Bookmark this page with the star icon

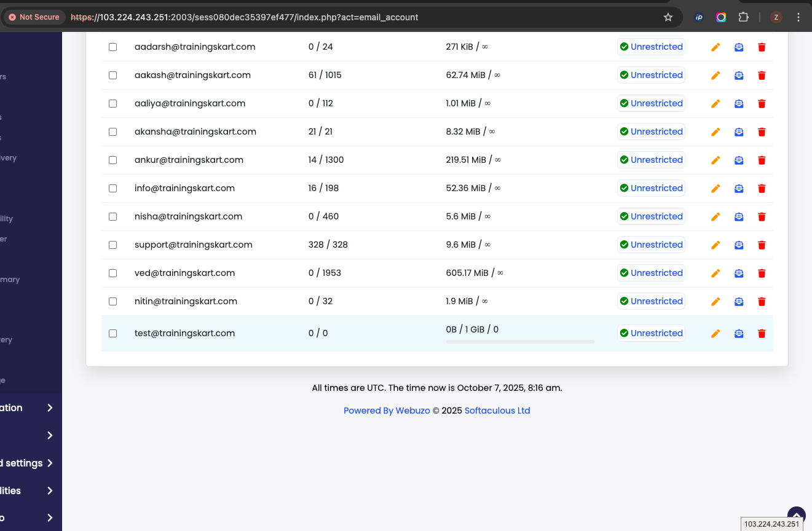coord(668,17)
